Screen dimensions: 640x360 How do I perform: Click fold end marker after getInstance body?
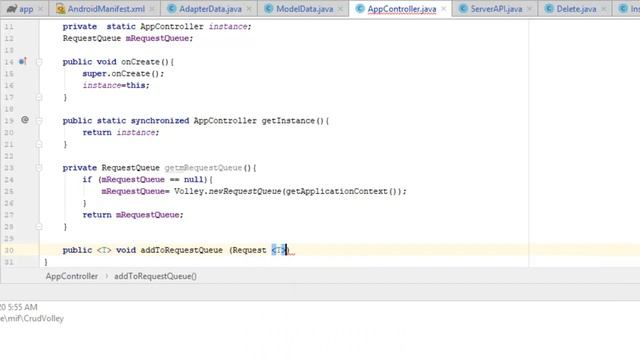39,144
